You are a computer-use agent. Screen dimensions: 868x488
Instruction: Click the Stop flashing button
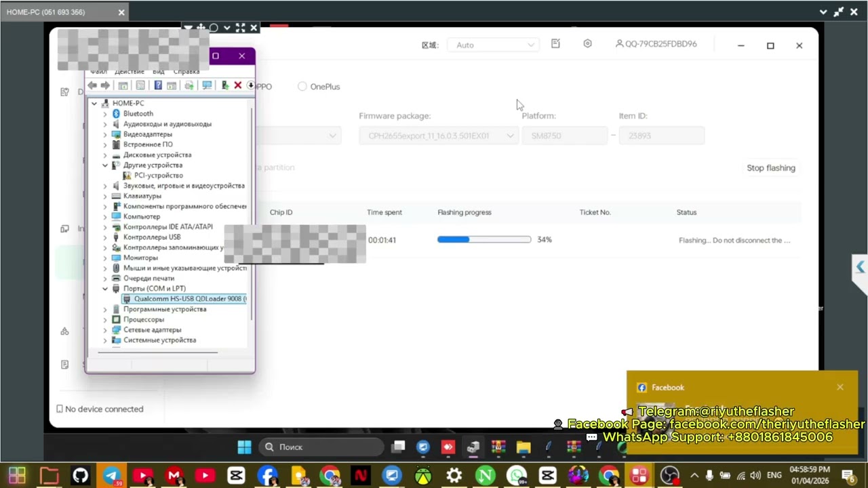point(771,168)
